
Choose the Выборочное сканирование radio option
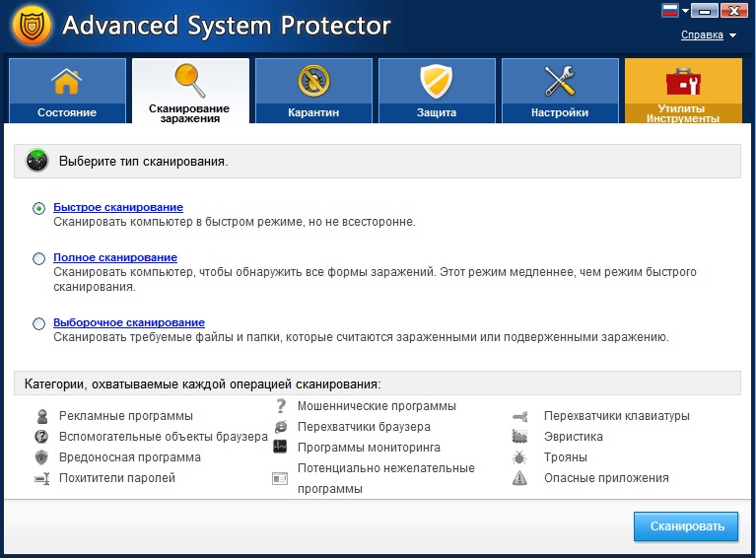38,323
